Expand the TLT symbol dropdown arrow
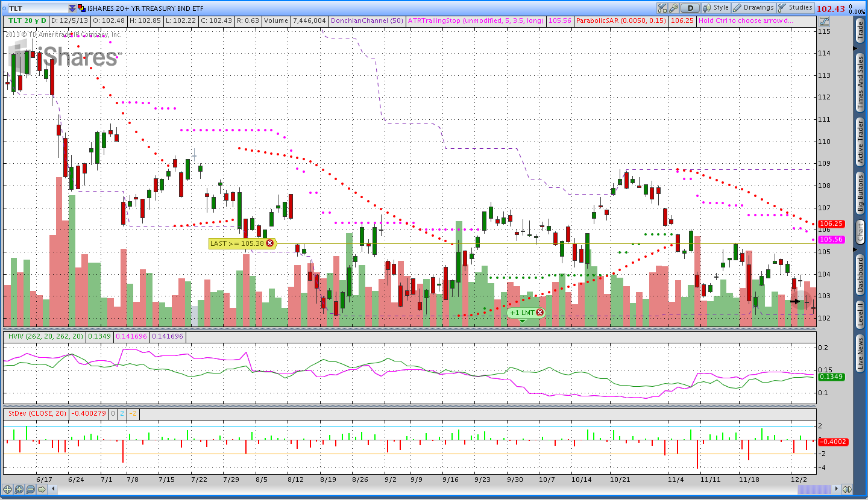The height and width of the screenshot is (500, 868). 72,8
